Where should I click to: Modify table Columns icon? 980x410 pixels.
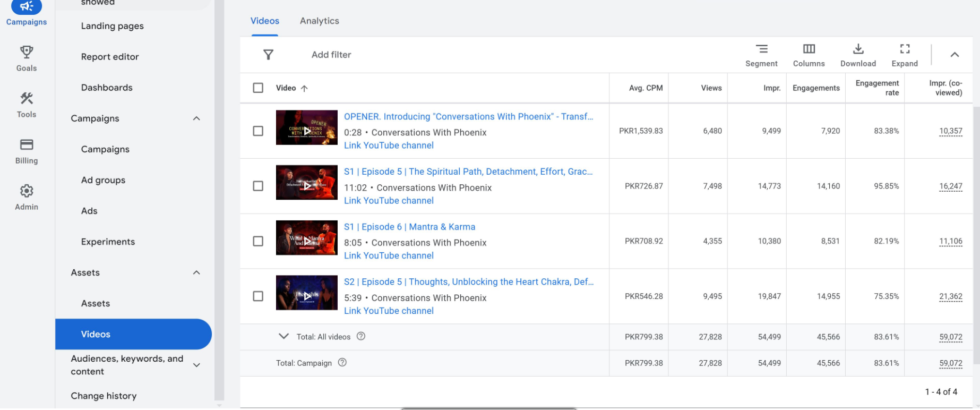click(809, 49)
